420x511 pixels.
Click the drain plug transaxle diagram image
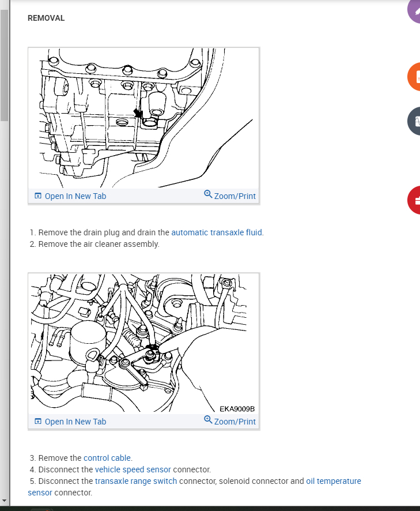(143, 118)
